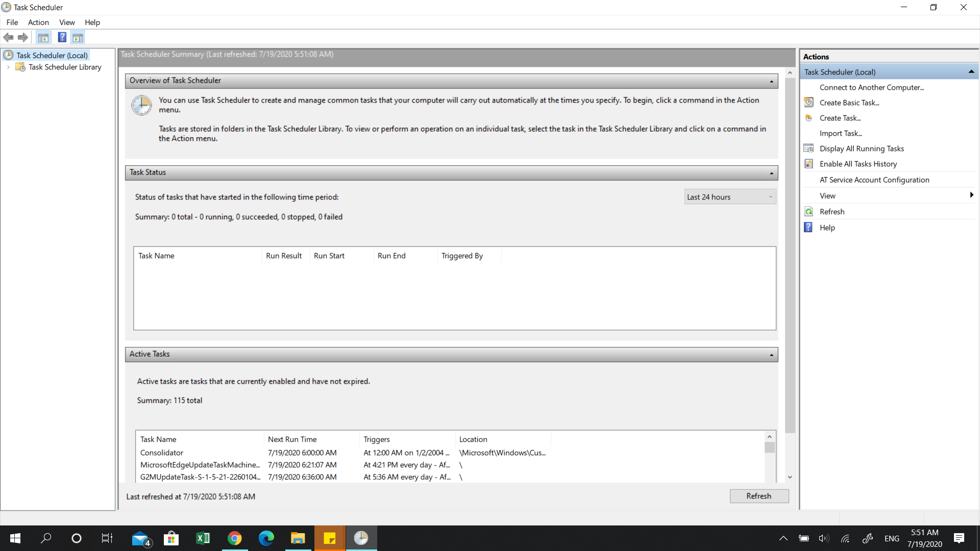
Task: Click the Refresh button at bottom
Action: click(x=758, y=496)
